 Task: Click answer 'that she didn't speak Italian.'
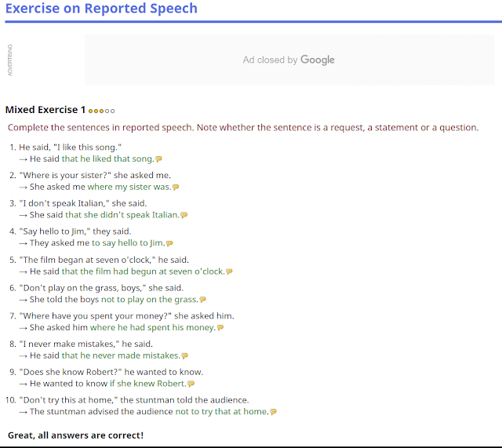pos(122,215)
